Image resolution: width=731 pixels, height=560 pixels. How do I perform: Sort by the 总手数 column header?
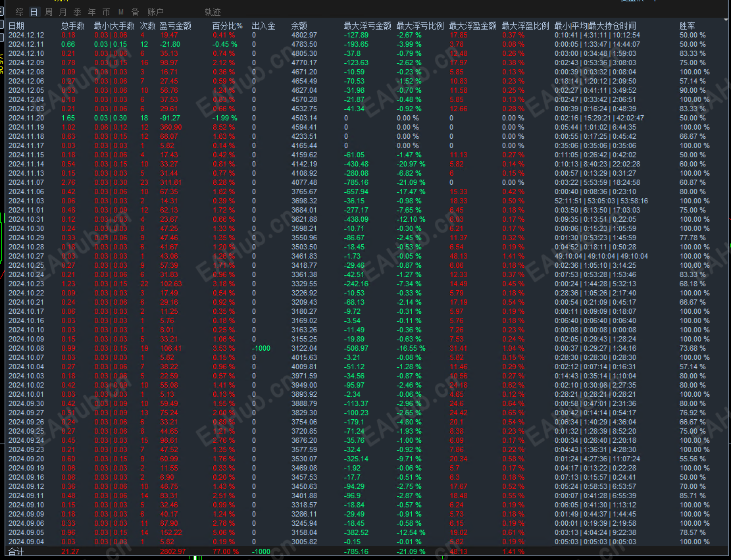[x=73, y=26]
